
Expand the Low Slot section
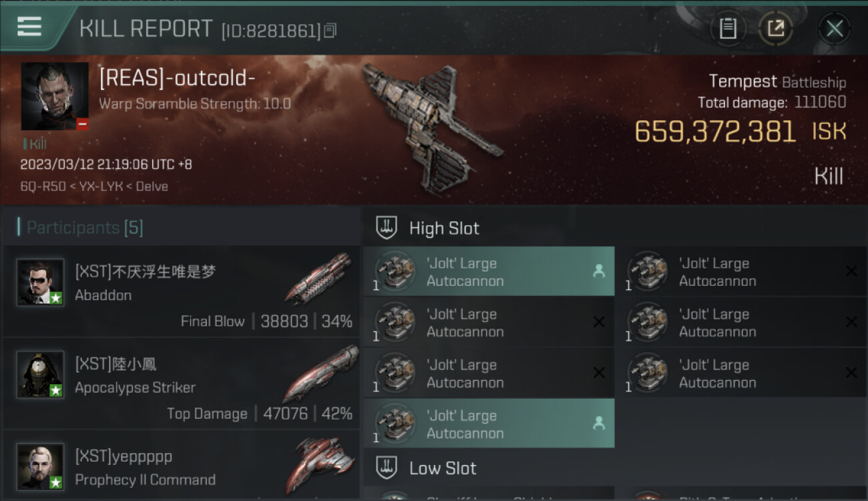pyautogui.click(x=426, y=468)
